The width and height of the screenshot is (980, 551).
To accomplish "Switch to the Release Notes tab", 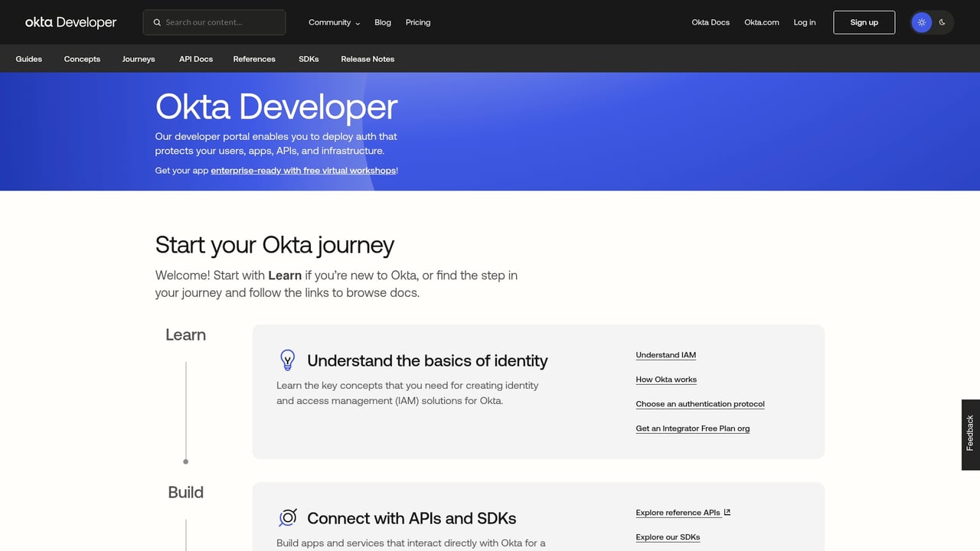I will point(367,59).
